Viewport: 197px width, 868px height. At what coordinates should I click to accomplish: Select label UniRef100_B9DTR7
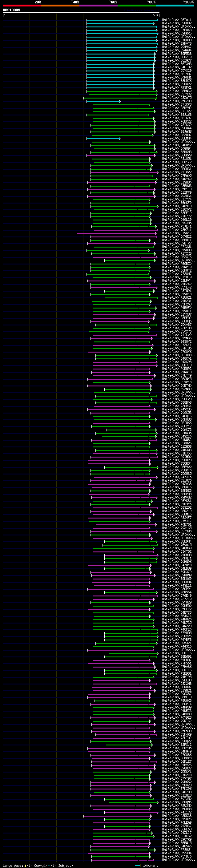point(176,243)
